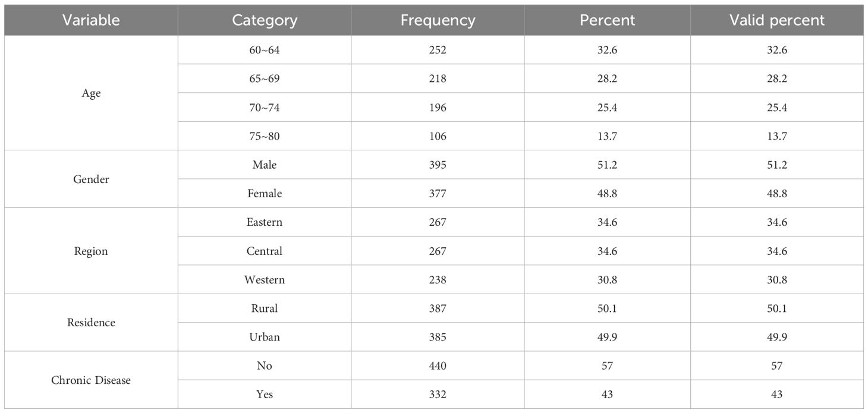Click the Region variable cell
The height and width of the screenshot is (413, 868).
tap(91, 251)
